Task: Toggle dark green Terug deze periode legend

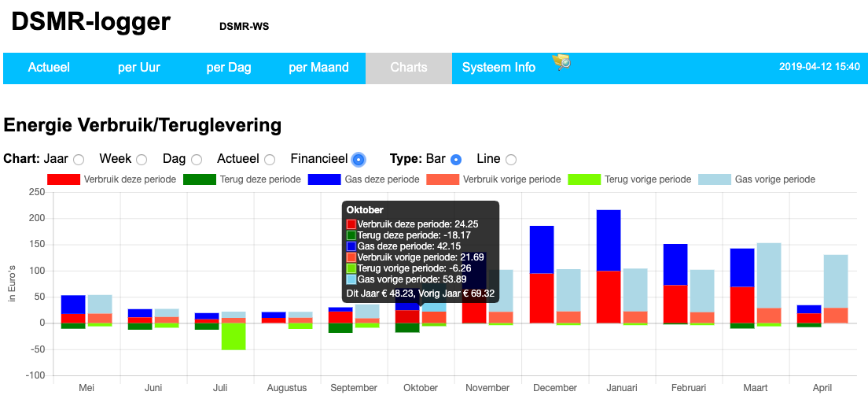Action: 200,179
